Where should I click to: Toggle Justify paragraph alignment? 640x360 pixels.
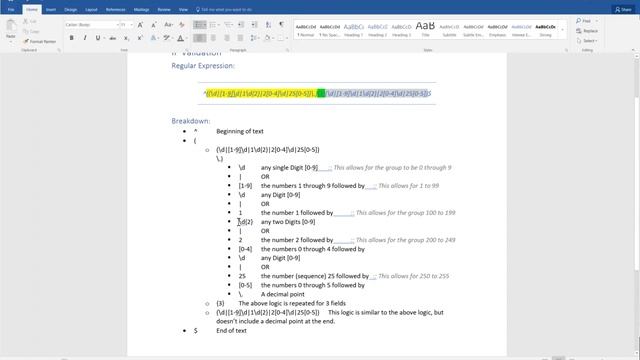pos(240,38)
